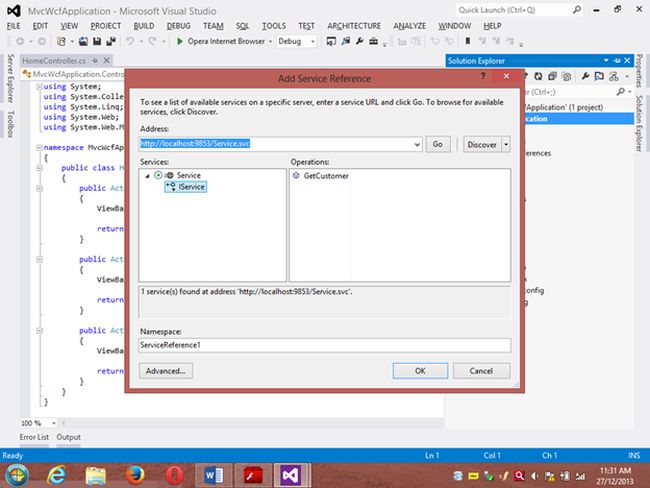Open the ARCHITECTURE menu
This screenshot has width=650, height=488.
pos(356,25)
